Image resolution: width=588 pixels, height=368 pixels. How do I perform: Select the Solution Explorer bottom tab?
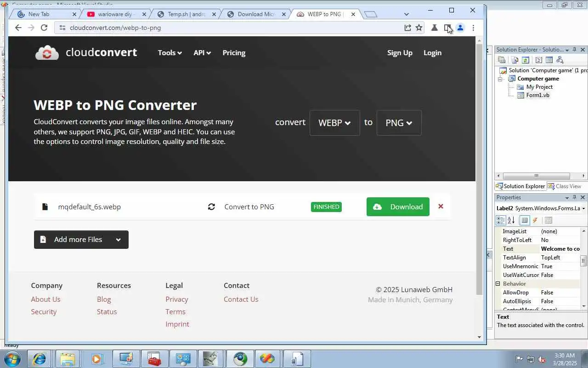point(520,186)
